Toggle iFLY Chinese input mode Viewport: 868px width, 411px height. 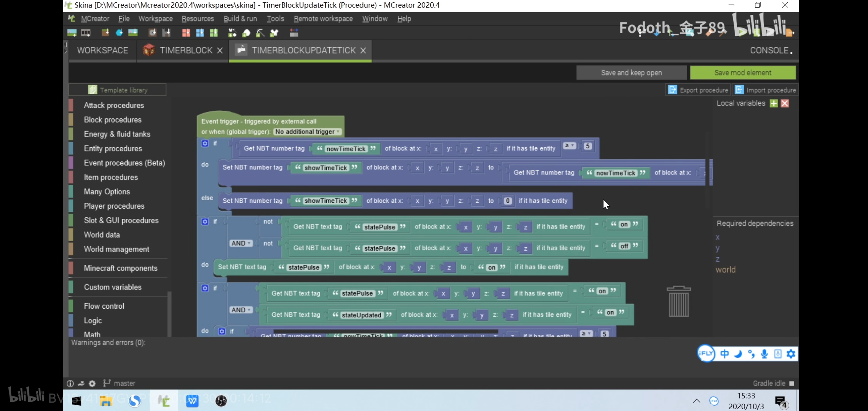pos(724,354)
